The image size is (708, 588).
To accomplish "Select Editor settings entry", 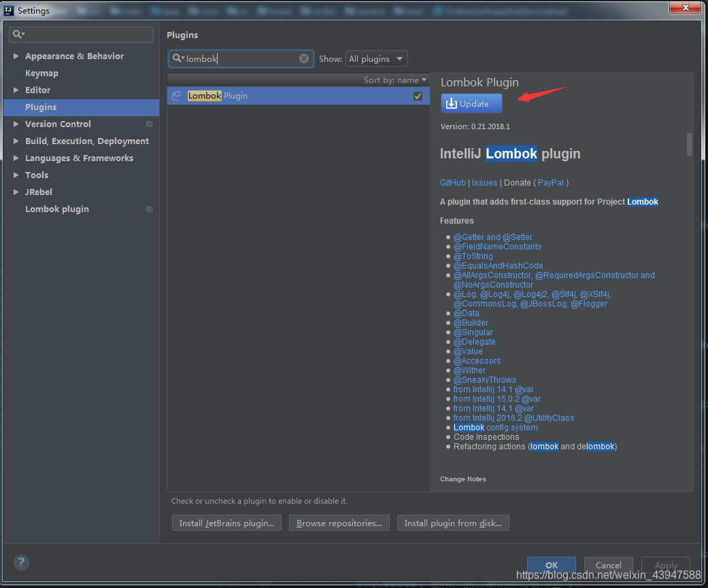I will (37, 90).
